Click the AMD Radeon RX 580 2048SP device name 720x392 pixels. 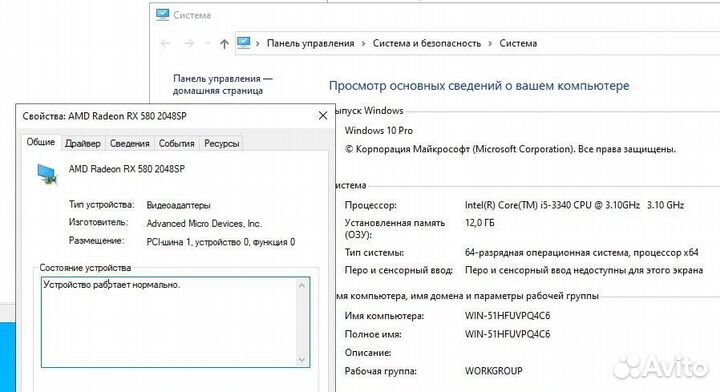127,169
